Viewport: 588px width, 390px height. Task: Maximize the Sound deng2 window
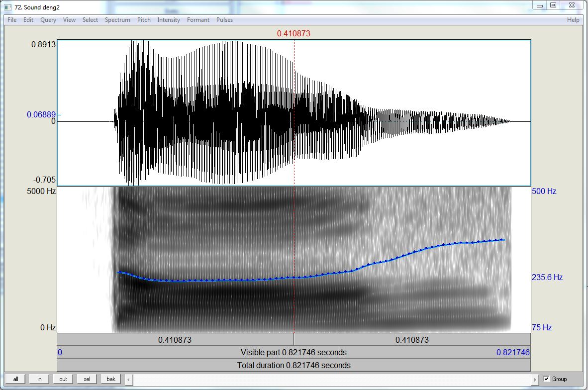[553, 5]
